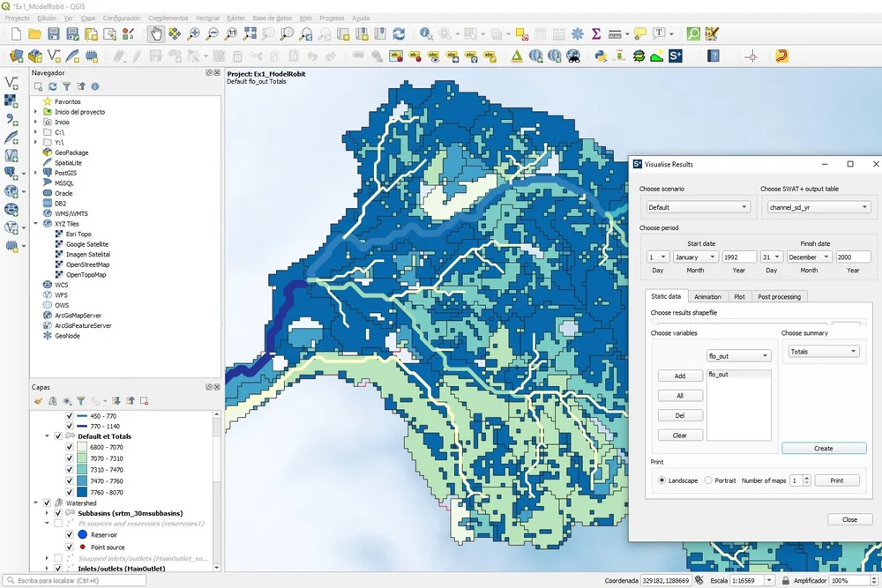882x588 pixels.
Task: Switch to the Post processing tab
Action: coord(779,297)
